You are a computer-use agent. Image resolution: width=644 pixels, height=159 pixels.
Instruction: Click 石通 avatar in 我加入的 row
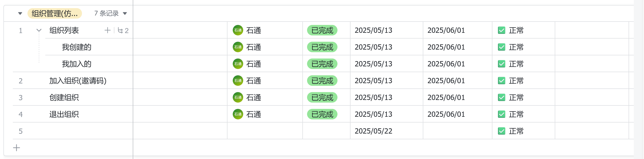[x=238, y=64]
